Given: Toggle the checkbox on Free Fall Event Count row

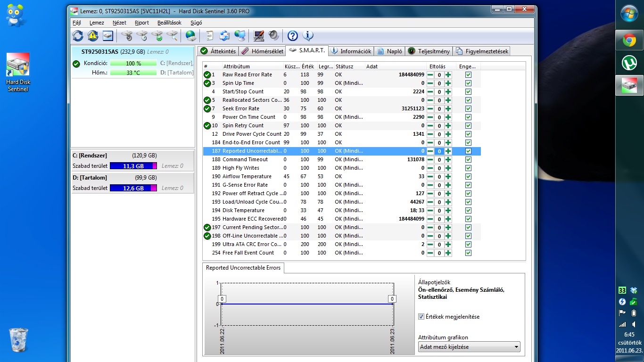Looking at the screenshot, I should 468,253.
